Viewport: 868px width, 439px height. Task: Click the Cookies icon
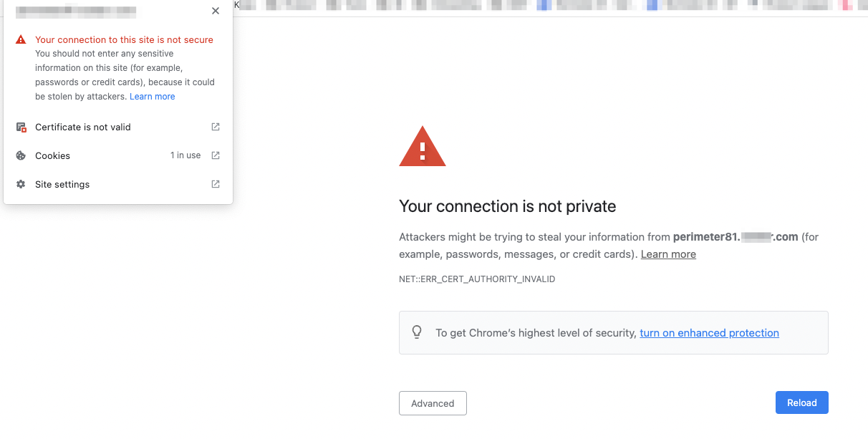tap(21, 155)
